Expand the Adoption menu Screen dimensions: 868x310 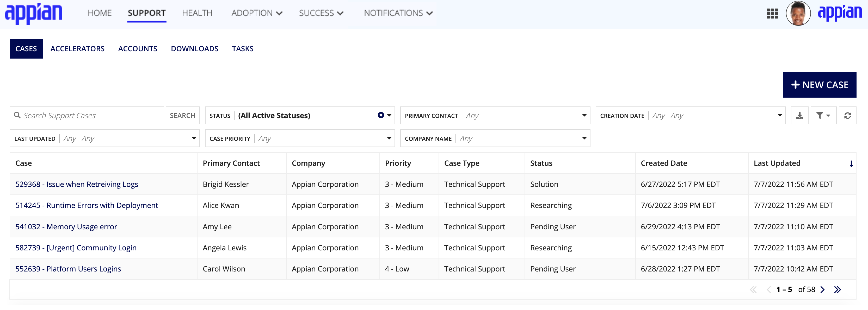pyautogui.click(x=257, y=13)
